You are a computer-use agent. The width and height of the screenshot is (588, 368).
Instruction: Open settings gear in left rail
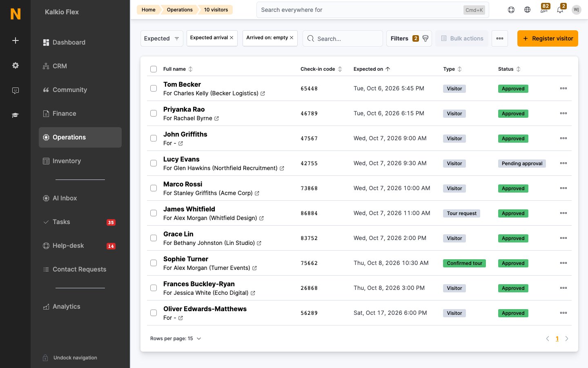[16, 65]
